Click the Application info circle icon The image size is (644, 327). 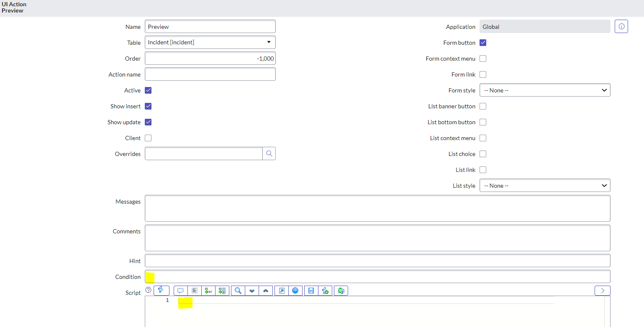coord(621,26)
